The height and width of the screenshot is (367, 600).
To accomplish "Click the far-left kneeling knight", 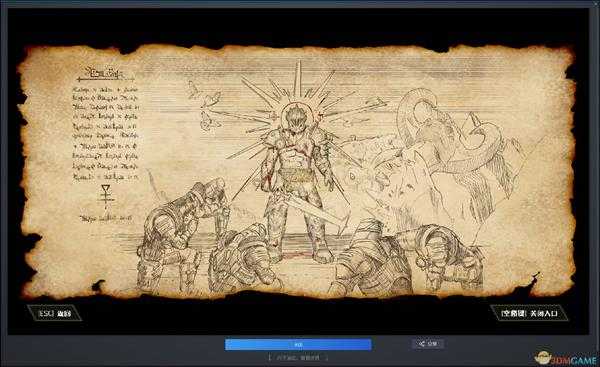I will [180, 237].
